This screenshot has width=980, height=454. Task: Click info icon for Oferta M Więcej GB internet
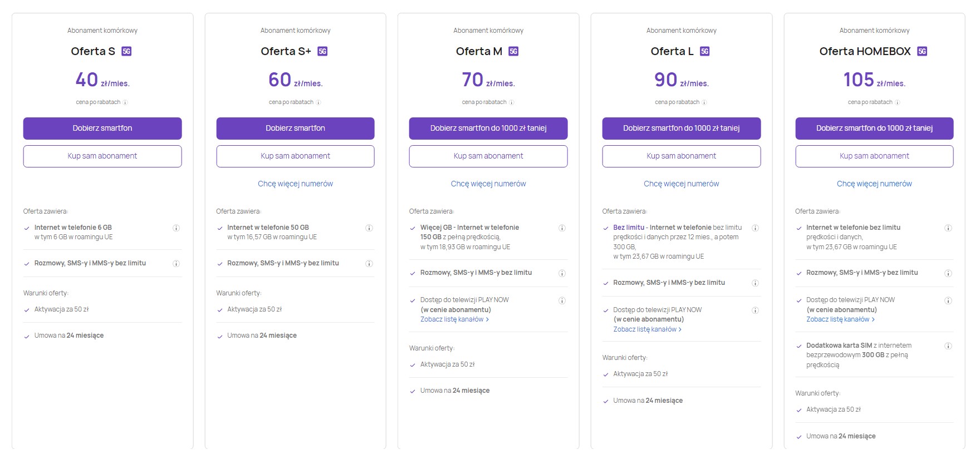tap(562, 228)
